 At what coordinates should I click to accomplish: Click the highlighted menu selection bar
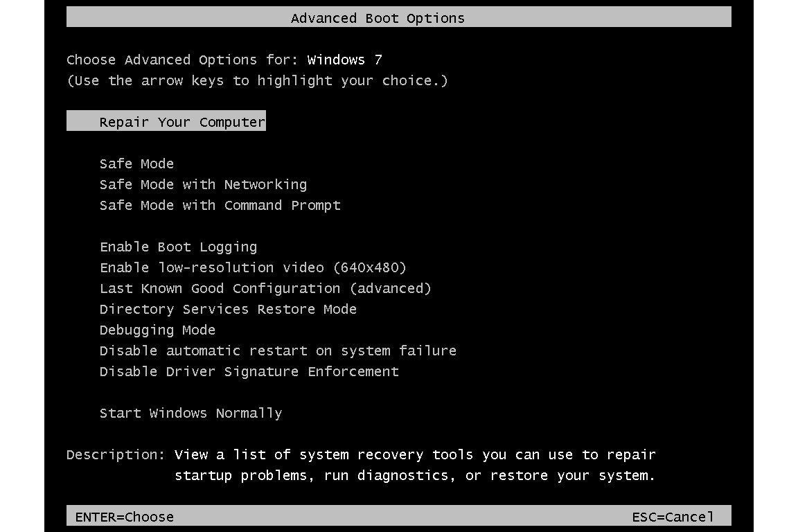(166, 121)
